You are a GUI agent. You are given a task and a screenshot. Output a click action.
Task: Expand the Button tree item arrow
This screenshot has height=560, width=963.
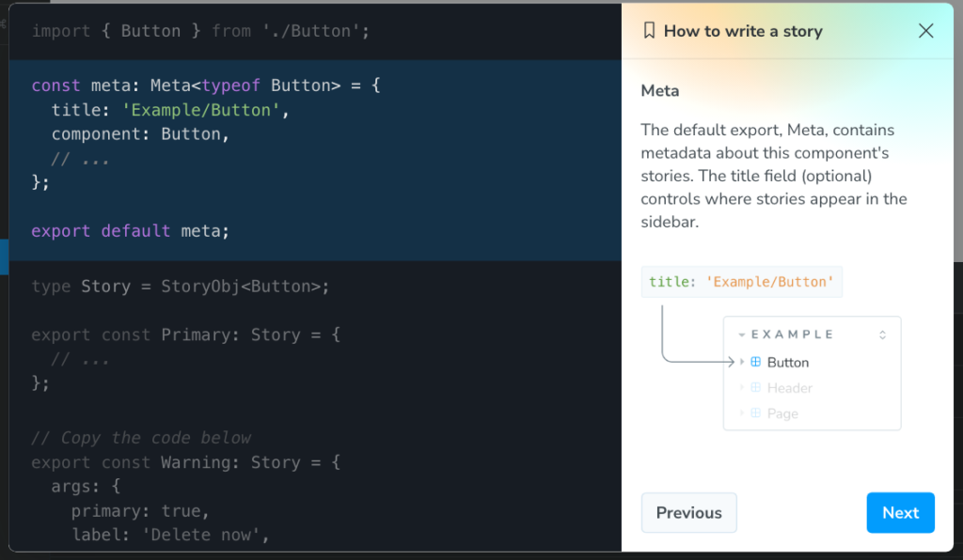click(742, 362)
